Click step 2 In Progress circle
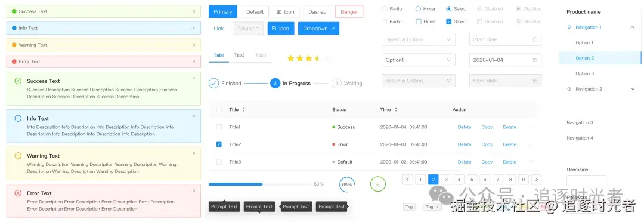The width and height of the screenshot is (644, 222). click(275, 83)
